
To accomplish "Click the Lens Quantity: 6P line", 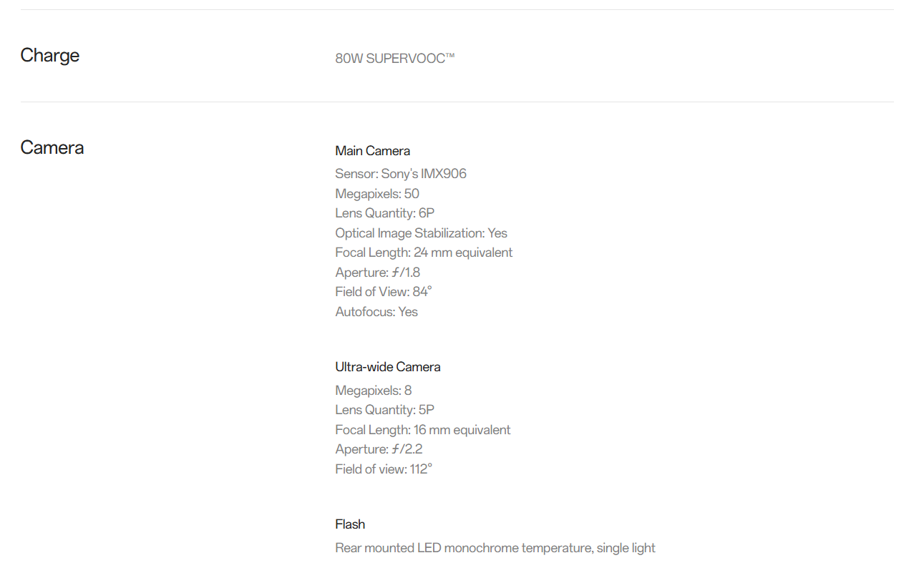I will coord(384,213).
